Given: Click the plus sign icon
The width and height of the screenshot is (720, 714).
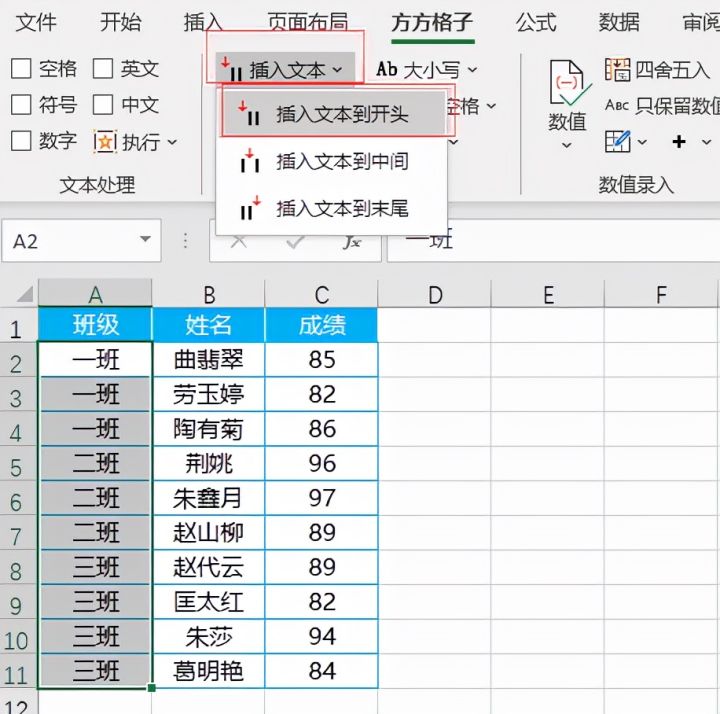Looking at the screenshot, I should [679, 141].
